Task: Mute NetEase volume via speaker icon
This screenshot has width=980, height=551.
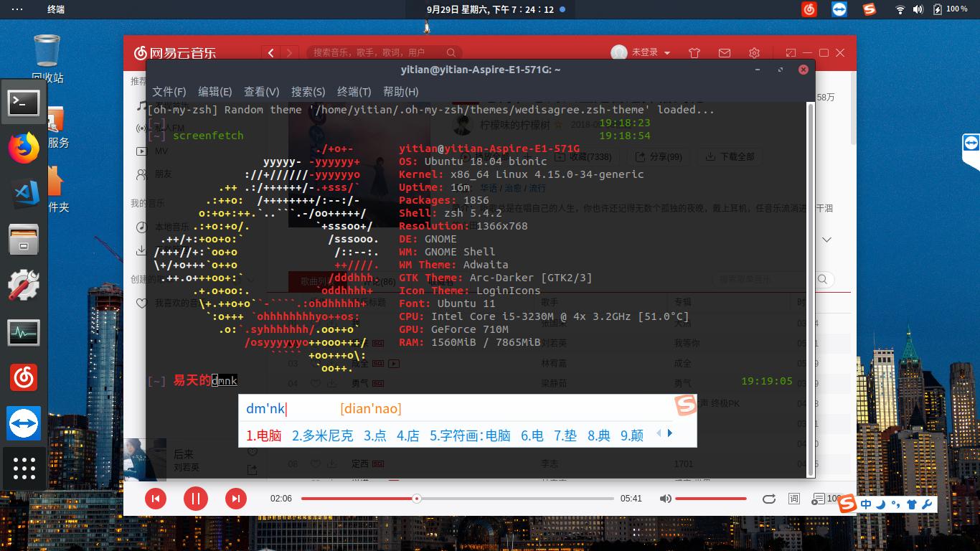Action: tap(666, 499)
